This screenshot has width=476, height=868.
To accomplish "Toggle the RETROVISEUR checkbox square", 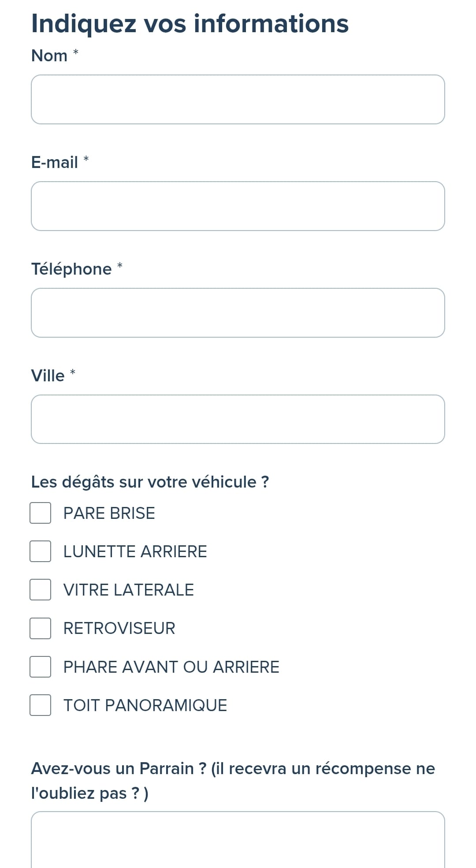I will 41,628.
